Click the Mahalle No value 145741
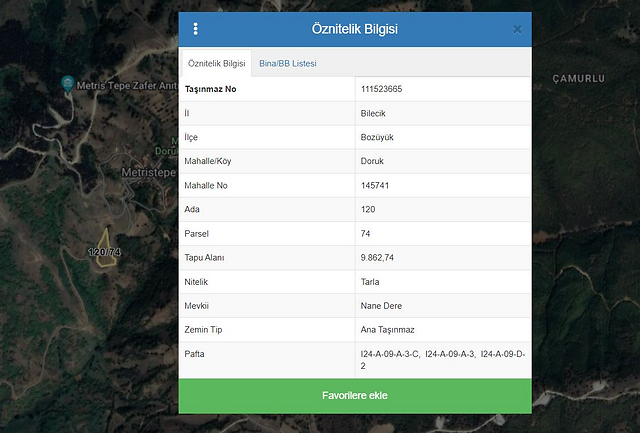Image resolution: width=640 pixels, height=433 pixels. click(376, 186)
